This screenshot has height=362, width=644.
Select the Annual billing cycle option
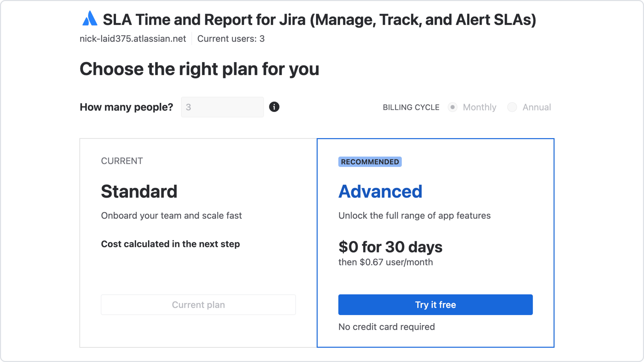coord(512,107)
